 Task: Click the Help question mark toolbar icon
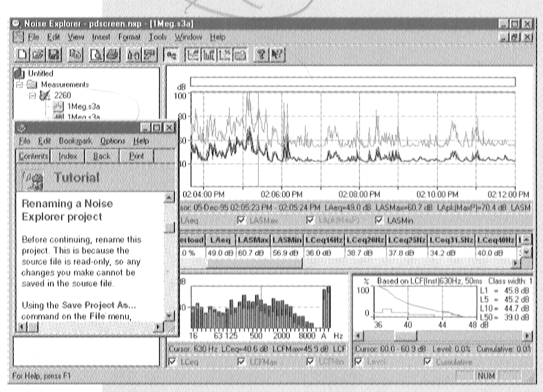[x=262, y=55]
